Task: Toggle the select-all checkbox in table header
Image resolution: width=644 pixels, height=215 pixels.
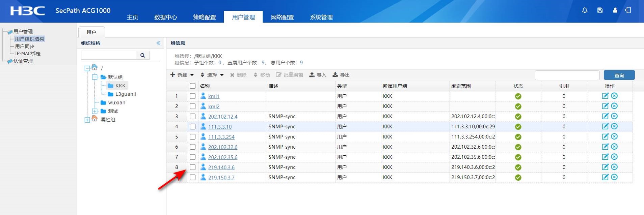Action: [x=192, y=86]
